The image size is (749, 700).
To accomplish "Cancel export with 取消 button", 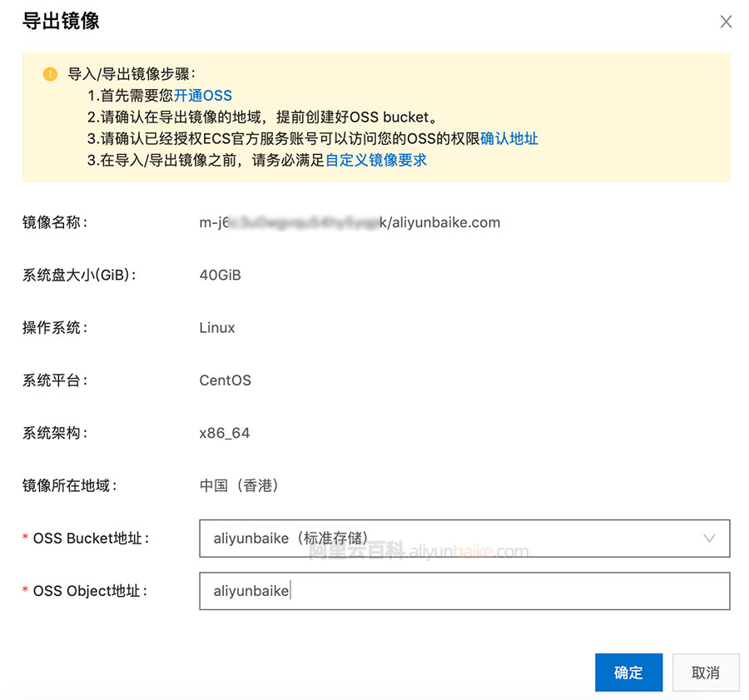I will [706, 673].
